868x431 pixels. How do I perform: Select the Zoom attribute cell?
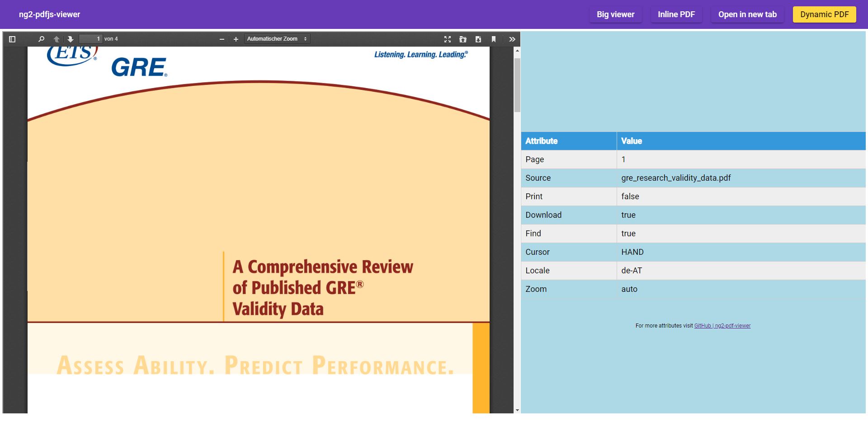coord(569,289)
